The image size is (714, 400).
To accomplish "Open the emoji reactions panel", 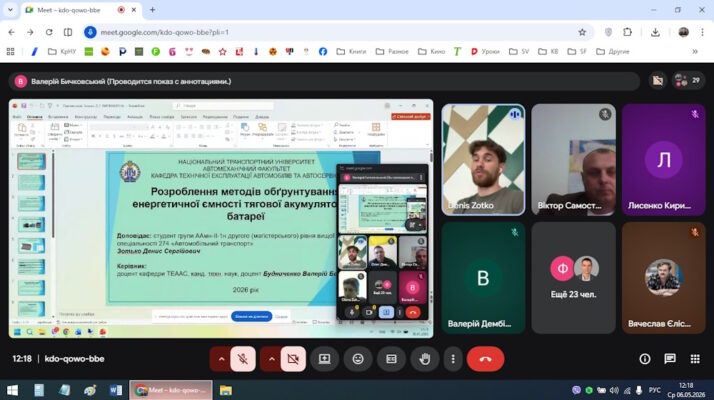I will 358,359.
